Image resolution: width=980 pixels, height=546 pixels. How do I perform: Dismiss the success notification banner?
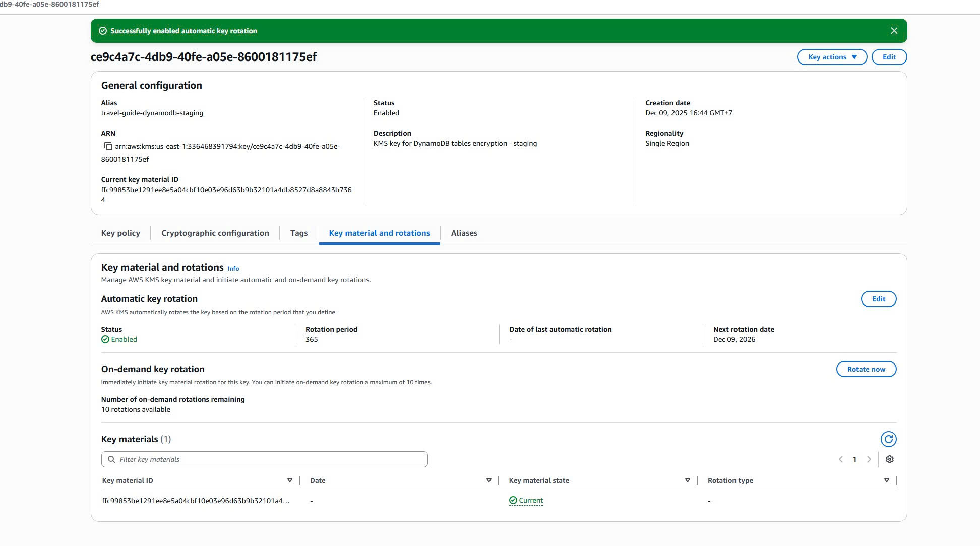(x=894, y=31)
